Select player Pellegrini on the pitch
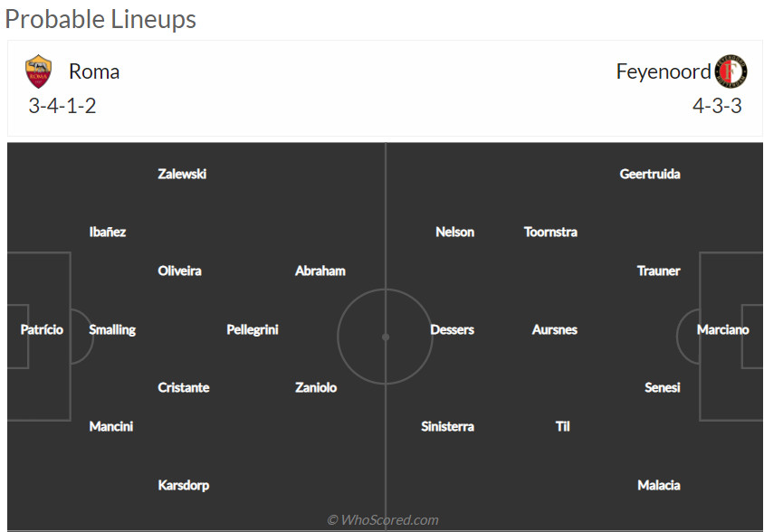 pos(253,330)
